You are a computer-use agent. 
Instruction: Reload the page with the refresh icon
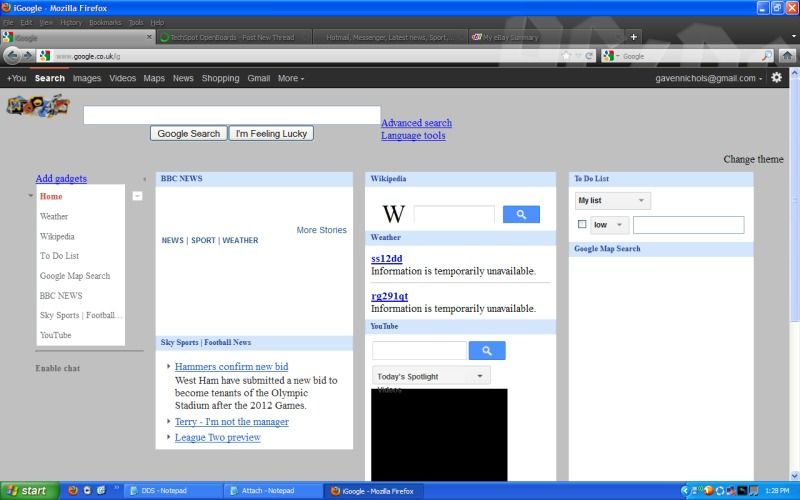click(x=589, y=56)
